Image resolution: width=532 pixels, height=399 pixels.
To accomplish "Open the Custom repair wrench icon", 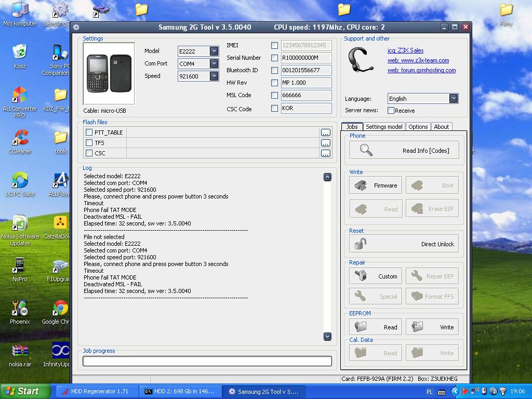I will pyautogui.click(x=362, y=276).
